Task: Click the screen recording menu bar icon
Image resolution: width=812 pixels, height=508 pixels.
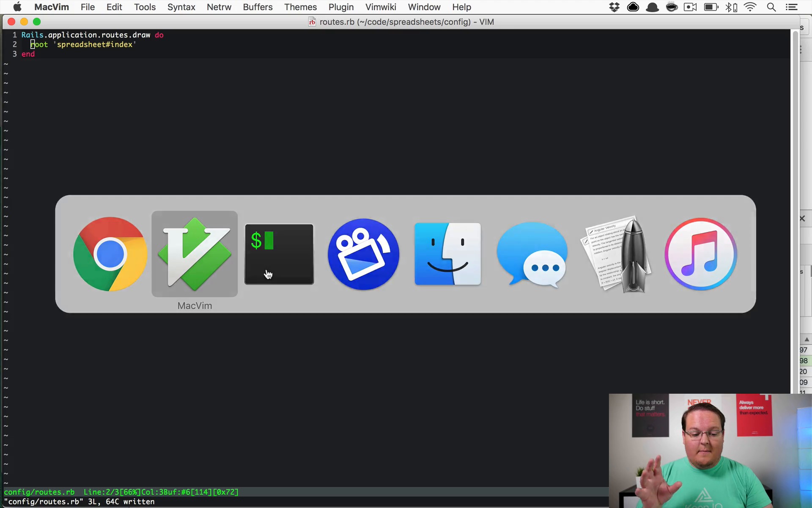Action: pos(691,7)
